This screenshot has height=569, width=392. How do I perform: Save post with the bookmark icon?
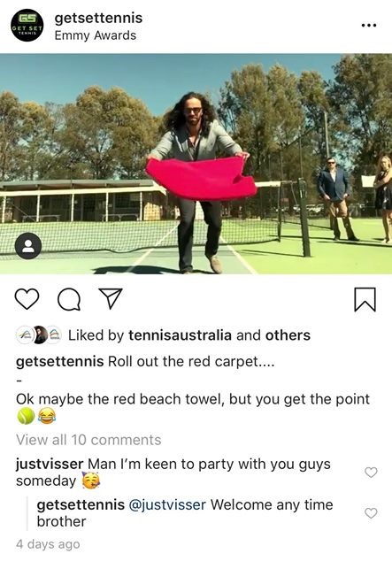(x=365, y=299)
